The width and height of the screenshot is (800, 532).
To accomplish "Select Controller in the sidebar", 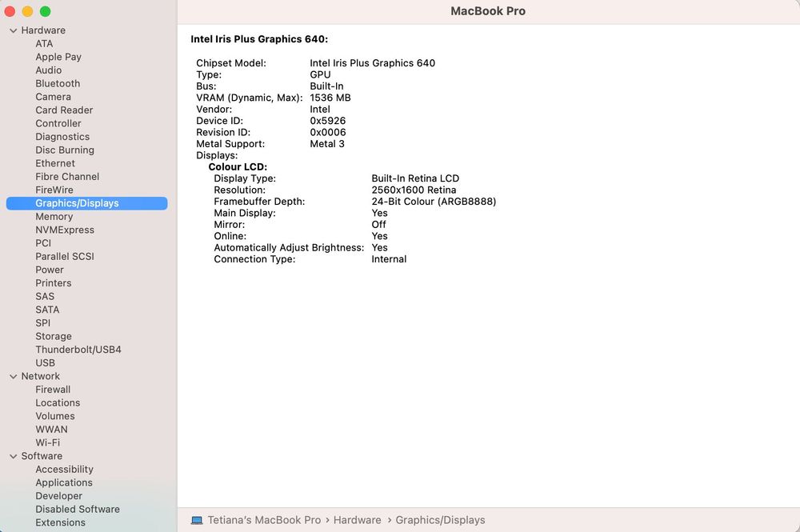I will click(x=58, y=123).
